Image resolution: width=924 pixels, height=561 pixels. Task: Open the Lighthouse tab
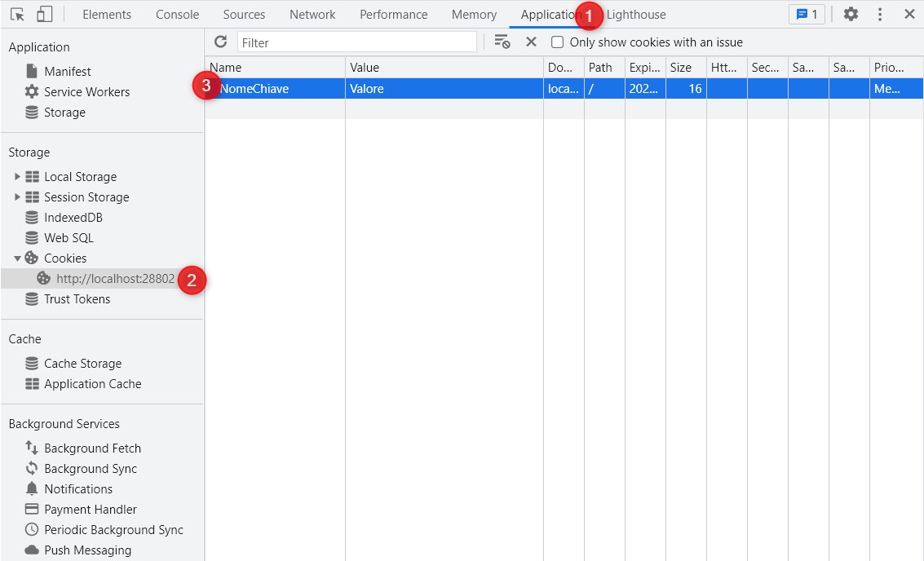tap(636, 15)
